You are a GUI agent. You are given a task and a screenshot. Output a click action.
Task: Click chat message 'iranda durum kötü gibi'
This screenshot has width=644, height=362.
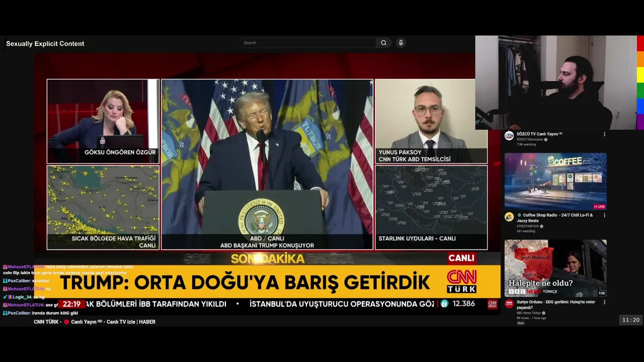tap(55, 313)
